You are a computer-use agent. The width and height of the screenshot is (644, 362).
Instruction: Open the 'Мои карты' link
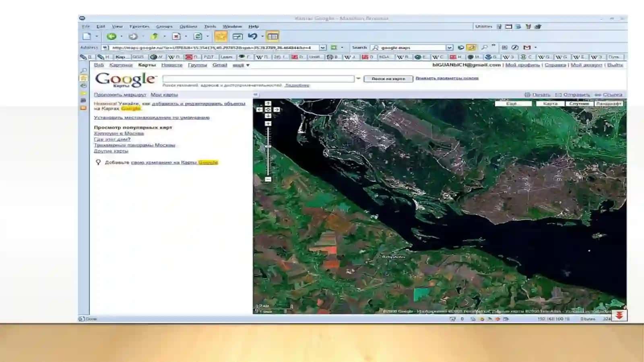point(164,95)
